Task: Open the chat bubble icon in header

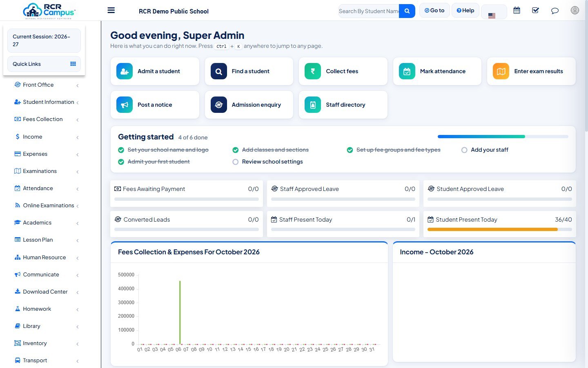Action: coord(555,11)
